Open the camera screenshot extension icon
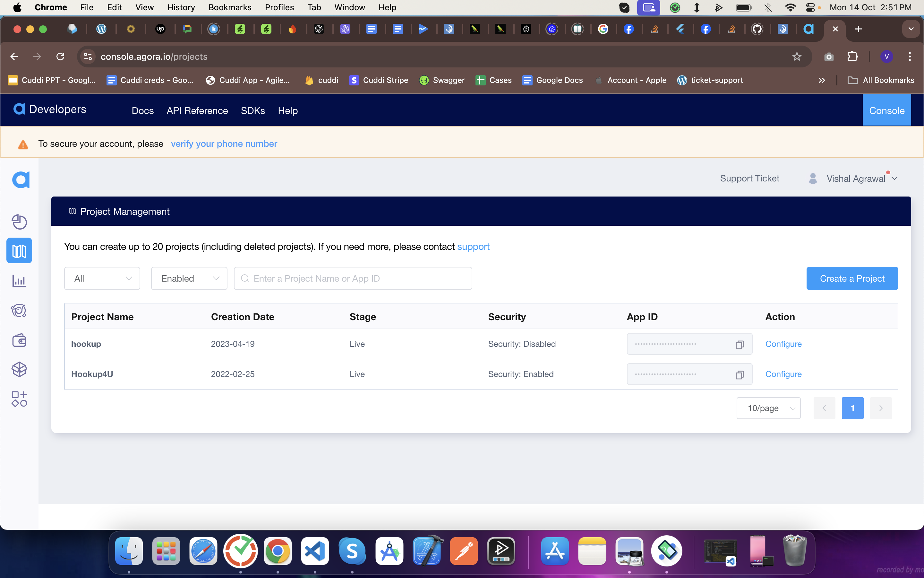This screenshot has height=578, width=924. pos(828,57)
